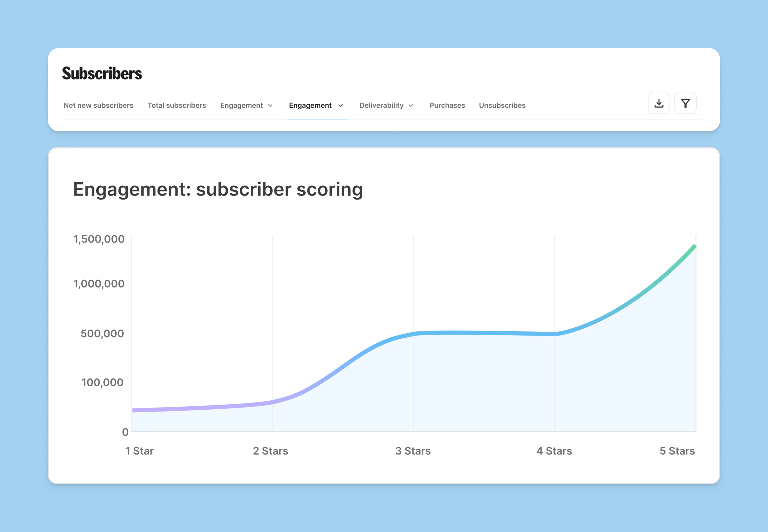Viewport: 768px width, 532px height.
Task: Click the chevron on the first Engagement tab
Action: pos(270,106)
